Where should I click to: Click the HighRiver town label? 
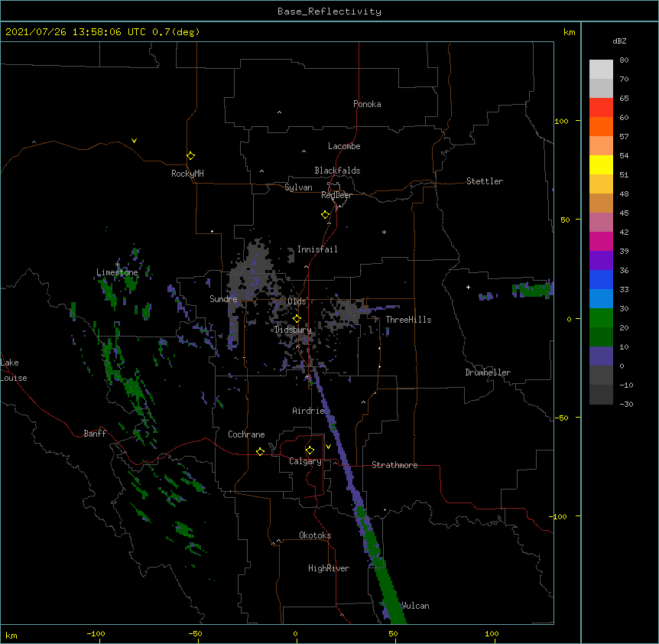point(329,568)
